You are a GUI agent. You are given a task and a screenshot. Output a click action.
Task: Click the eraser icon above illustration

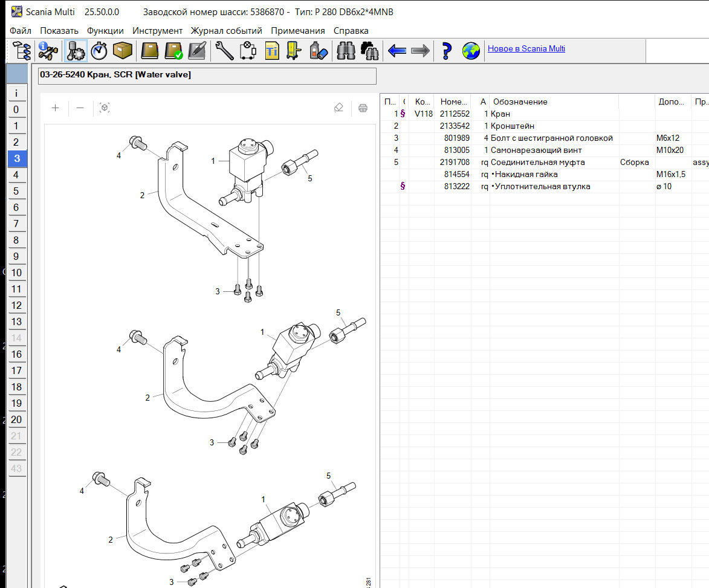pos(338,108)
